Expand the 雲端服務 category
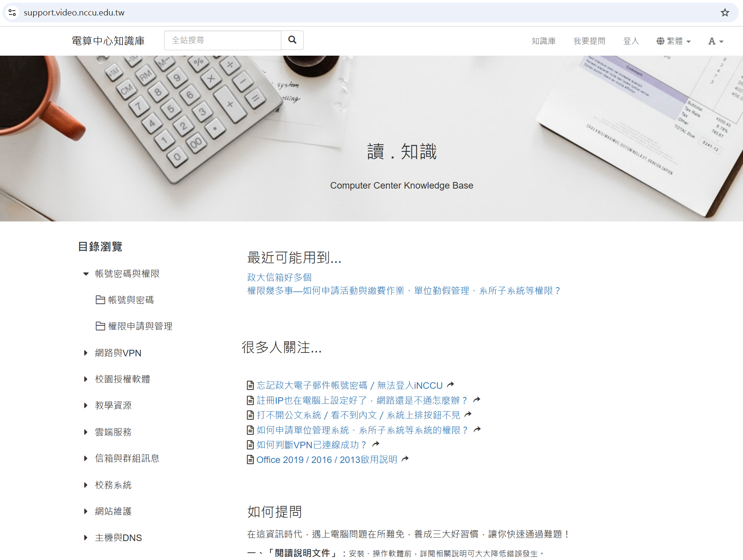This screenshot has width=743, height=560. click(x=86, y=432)
